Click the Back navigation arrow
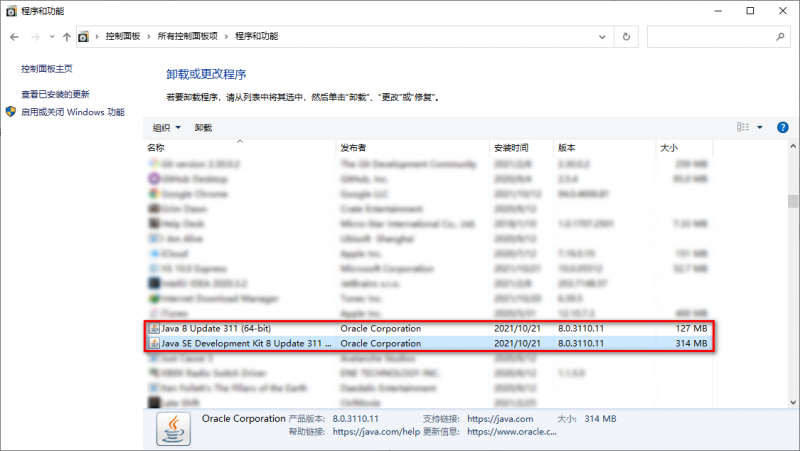Viewport: 800px width, 451px height. click(14, 37)
